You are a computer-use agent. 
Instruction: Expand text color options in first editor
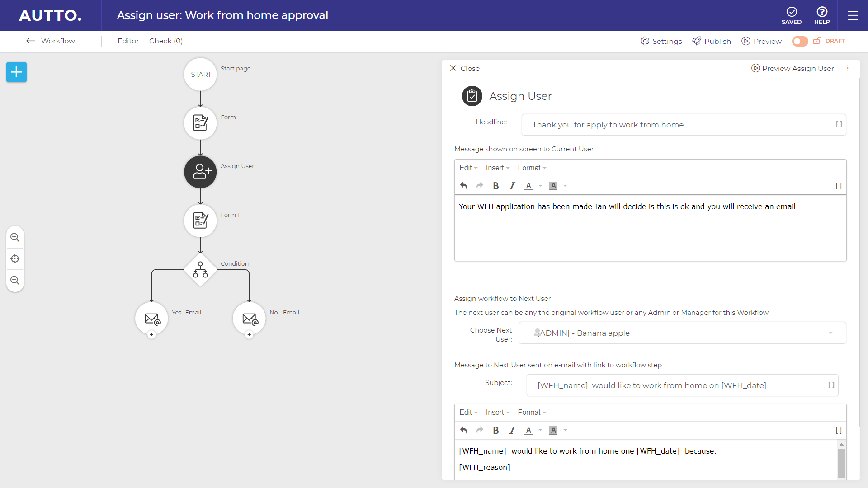point(540,186)
